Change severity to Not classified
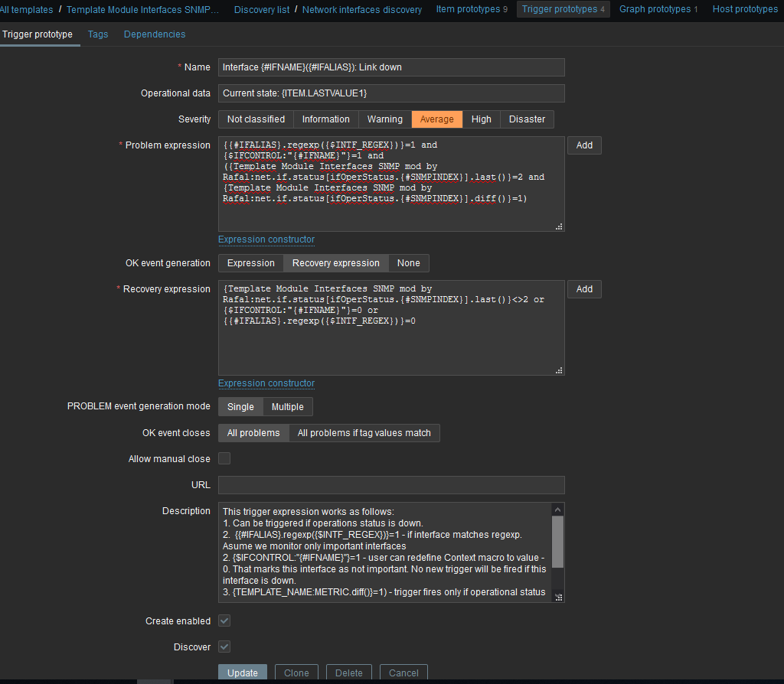Image resolution: width=784 pixels, height=684 pixels. tap(255, 119)
